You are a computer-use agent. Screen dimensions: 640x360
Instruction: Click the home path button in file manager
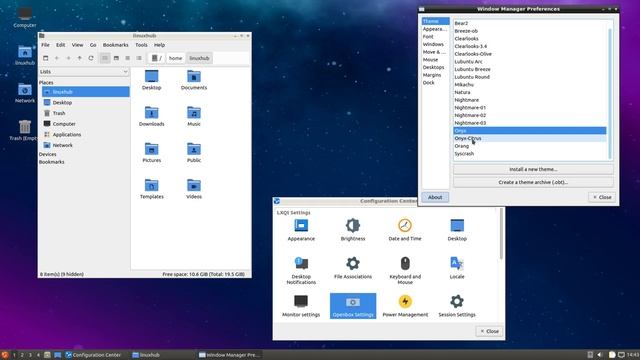point(176,58)
